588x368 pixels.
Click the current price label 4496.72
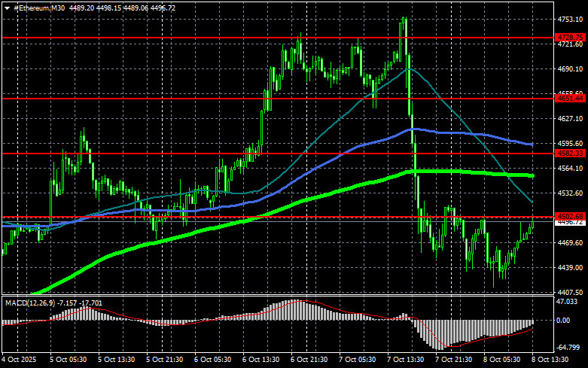coord(570,223)
